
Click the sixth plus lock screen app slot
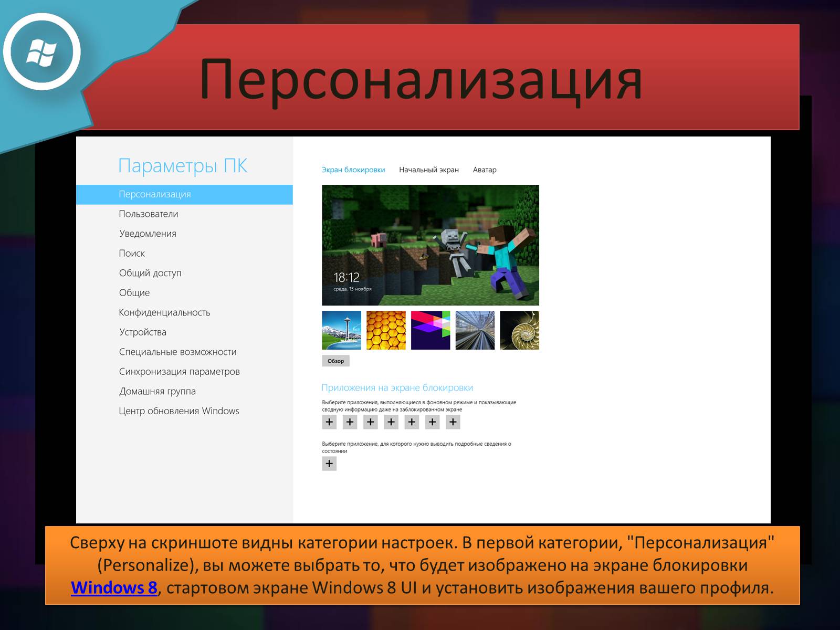433,422
